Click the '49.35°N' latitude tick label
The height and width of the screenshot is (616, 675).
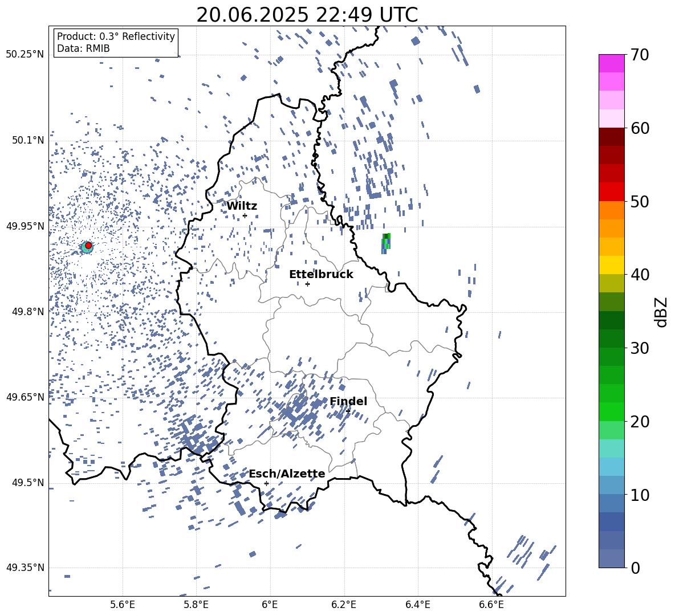coord(25,568)
